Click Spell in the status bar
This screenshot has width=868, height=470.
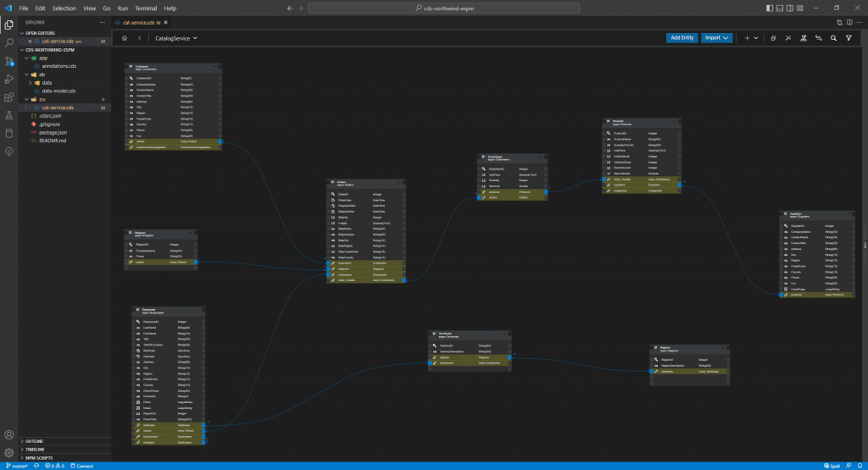(x=832, y=466)
